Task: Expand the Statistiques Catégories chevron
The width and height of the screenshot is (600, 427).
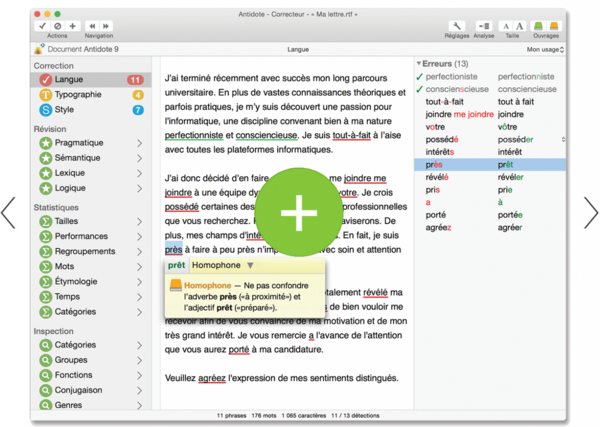Action: coord(140,312)
